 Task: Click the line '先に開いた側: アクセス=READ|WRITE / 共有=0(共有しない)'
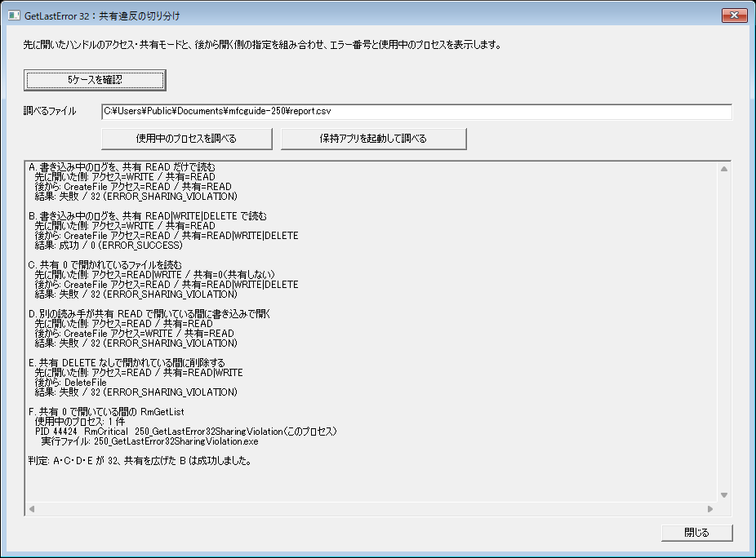click(155, 275)
